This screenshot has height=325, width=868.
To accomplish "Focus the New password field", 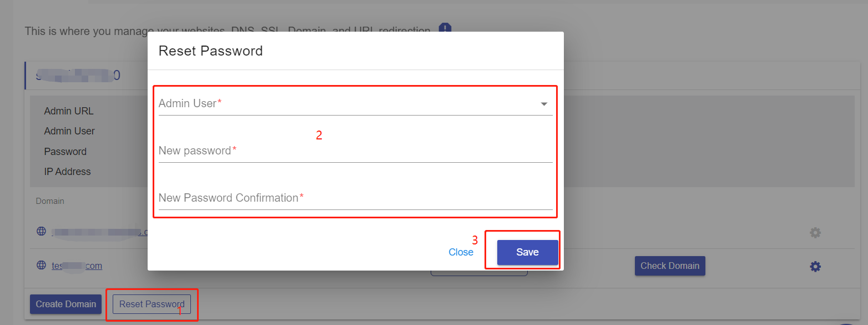I will (x=356, y=151).
